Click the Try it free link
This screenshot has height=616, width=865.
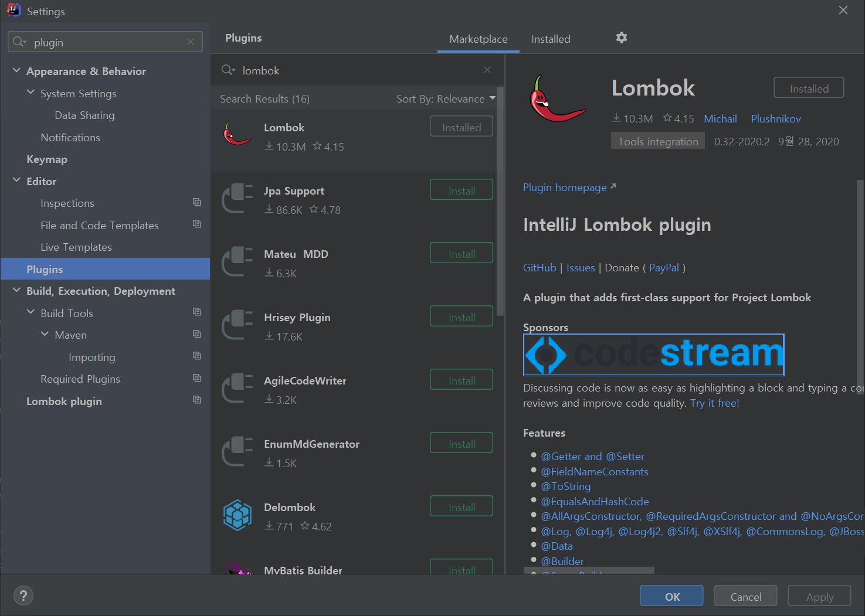click(x=715, y=403)
